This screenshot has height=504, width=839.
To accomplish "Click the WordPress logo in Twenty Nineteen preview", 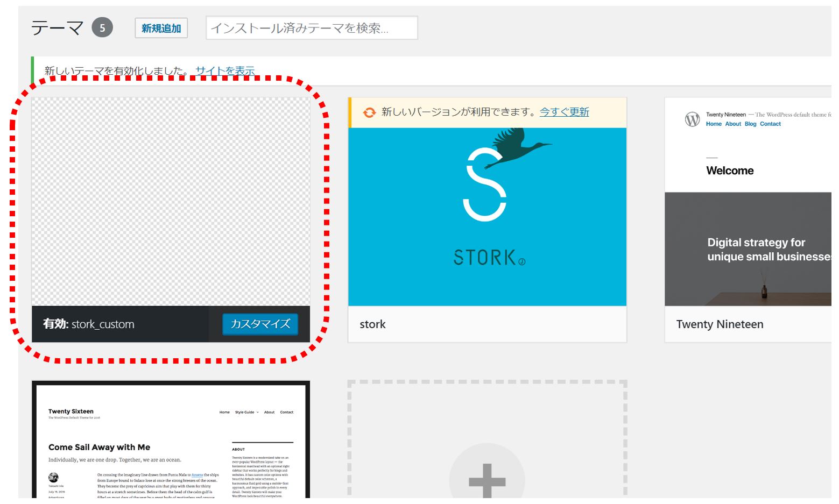I will pyautogui.click(x=692, y=119).
